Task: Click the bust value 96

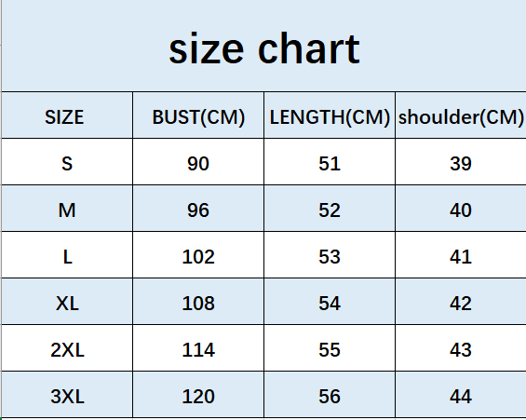Action: point(198,209)
